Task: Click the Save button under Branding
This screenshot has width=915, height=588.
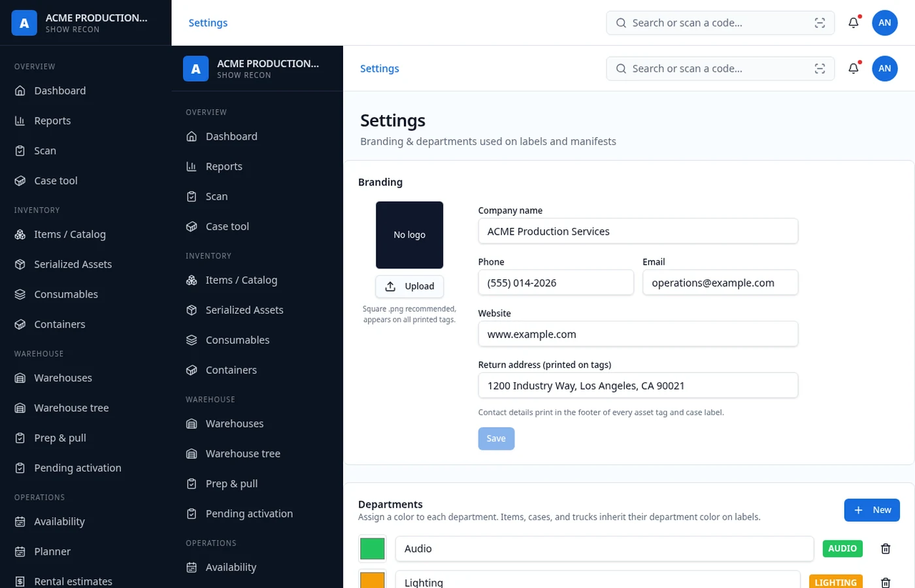Action: (496, 438)
